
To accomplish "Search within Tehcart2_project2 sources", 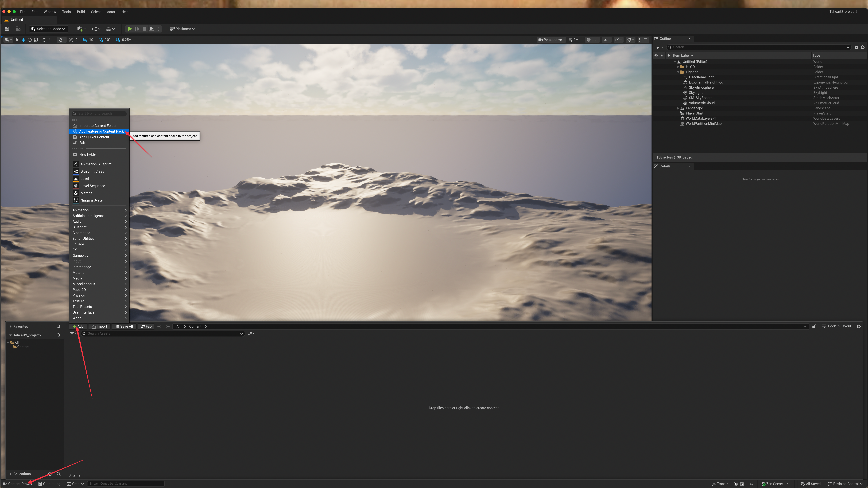I will (x=59, y=335).
